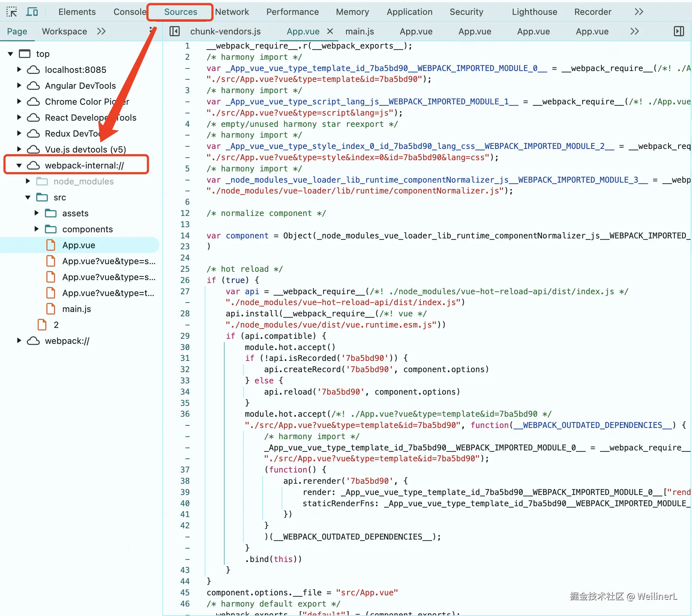Switch to the Console tab

(x=130, y=12)
